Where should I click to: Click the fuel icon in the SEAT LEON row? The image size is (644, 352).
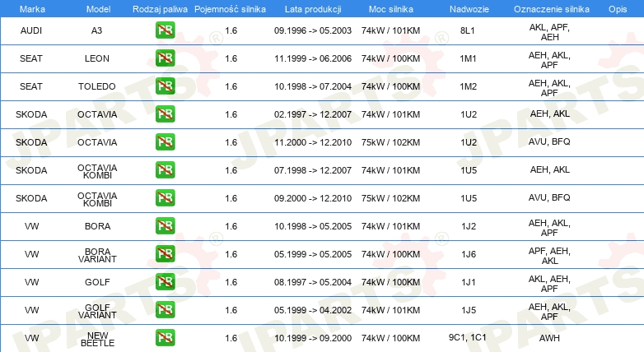tap(165, 58)
